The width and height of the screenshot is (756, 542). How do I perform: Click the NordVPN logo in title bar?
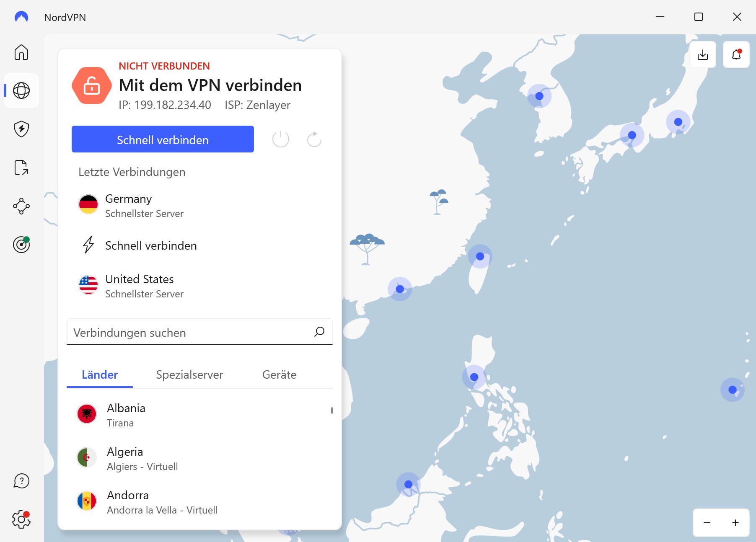click(21, 17)
